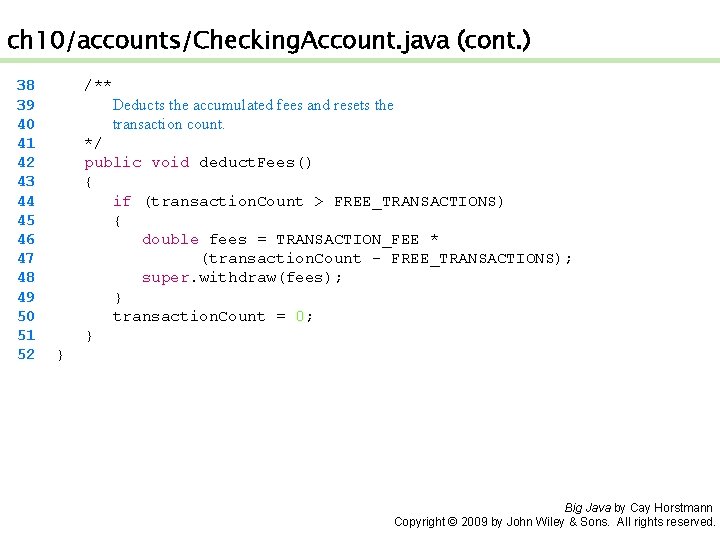The height and width of the screenshot is (540, 720).
Task: Click line number 41
Action: coord(26,143)
